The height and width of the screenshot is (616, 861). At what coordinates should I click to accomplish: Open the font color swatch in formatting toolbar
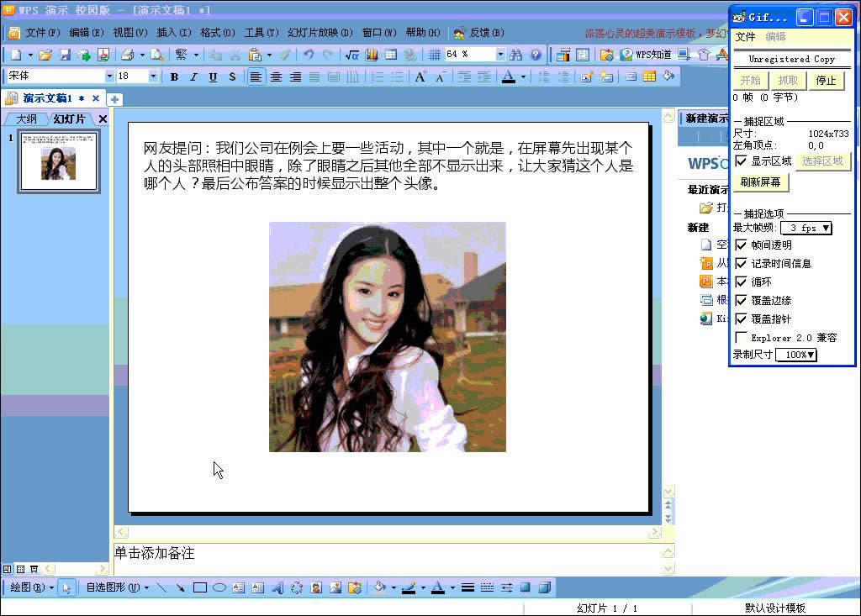pyautogui.click(x=508, y=77)
